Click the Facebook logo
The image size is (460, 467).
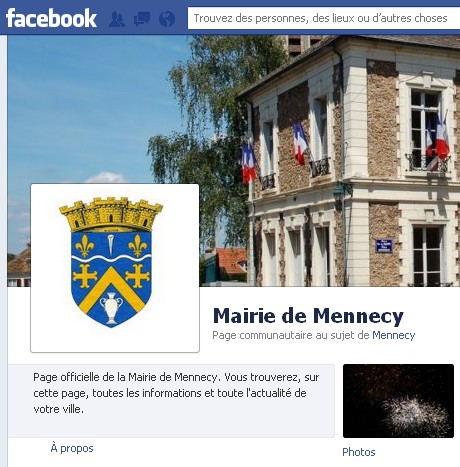(x=51, y=18)
